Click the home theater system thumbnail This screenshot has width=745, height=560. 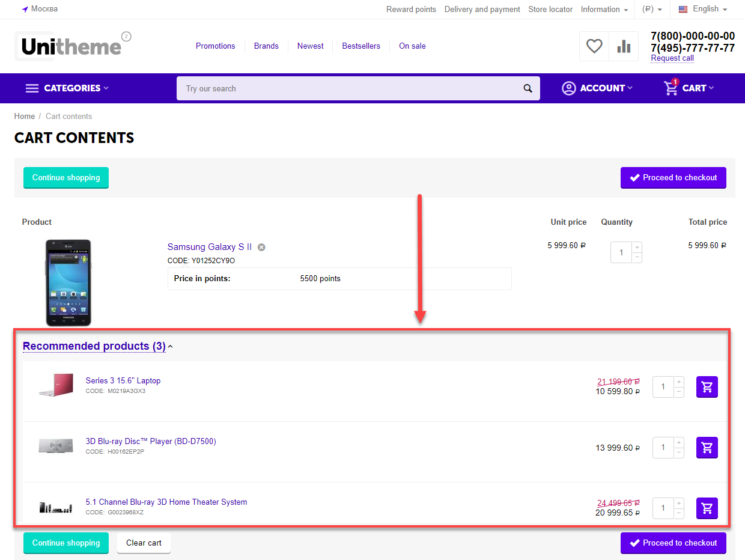click(x=56, y=508)
